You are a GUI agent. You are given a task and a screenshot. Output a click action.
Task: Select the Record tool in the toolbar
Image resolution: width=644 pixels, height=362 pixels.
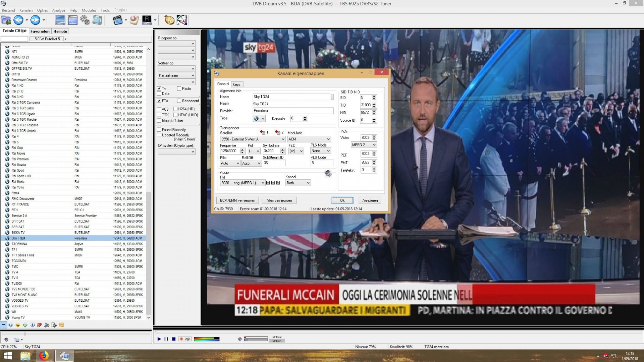pyautogui.click(x=147, y=20)
